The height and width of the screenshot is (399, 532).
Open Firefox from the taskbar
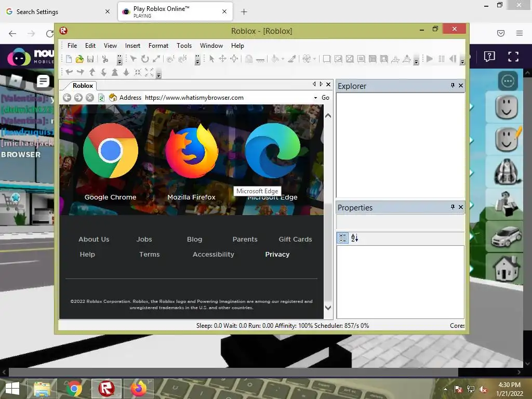point(139,389)
